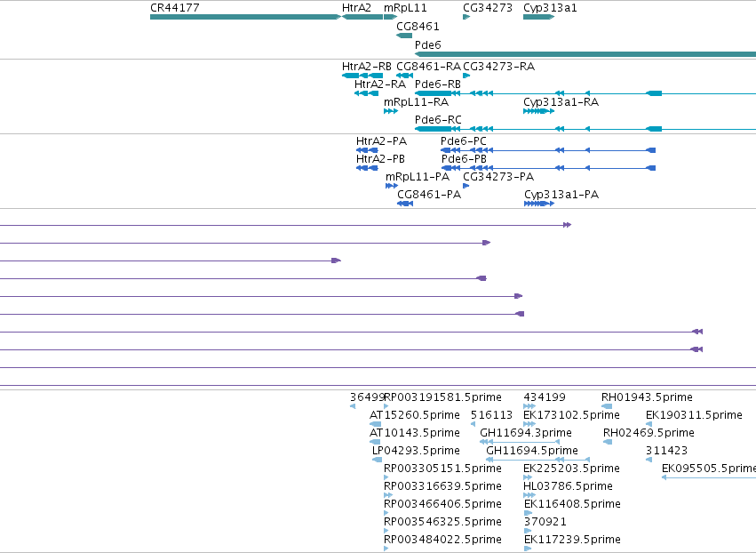Select protein HtrA2-PB label

point(380,159)
